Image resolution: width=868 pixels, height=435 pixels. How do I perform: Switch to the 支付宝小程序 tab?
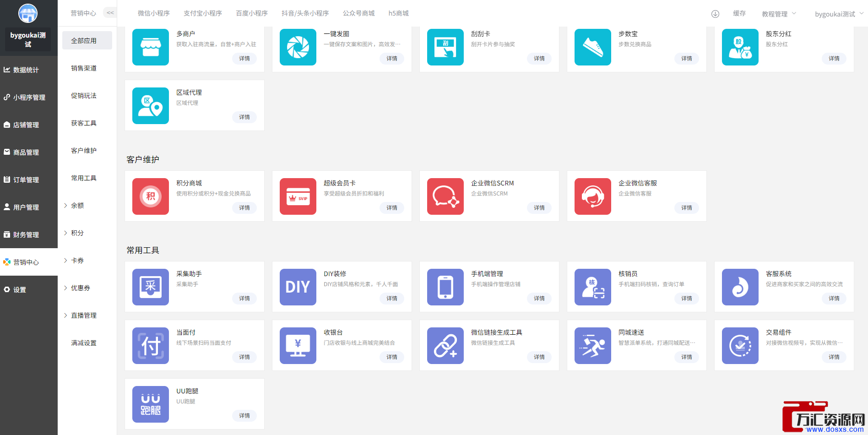(202, 13)
